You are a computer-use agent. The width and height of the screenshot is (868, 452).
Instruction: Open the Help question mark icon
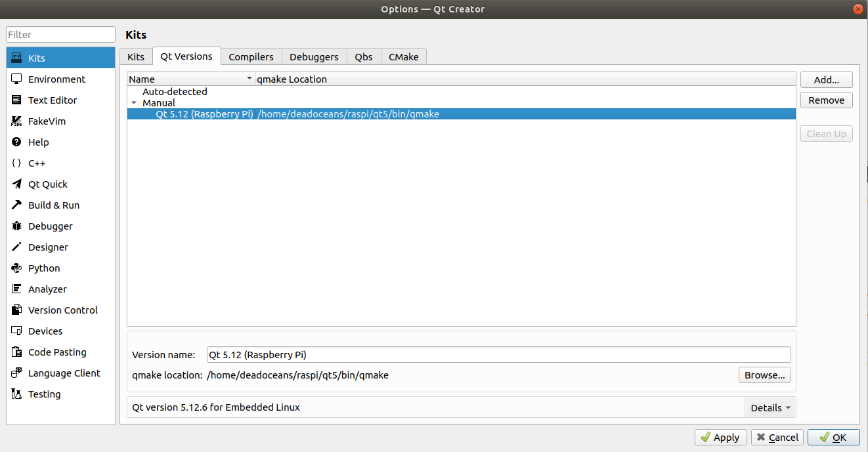pyautogui.click(x=16, y=142)
